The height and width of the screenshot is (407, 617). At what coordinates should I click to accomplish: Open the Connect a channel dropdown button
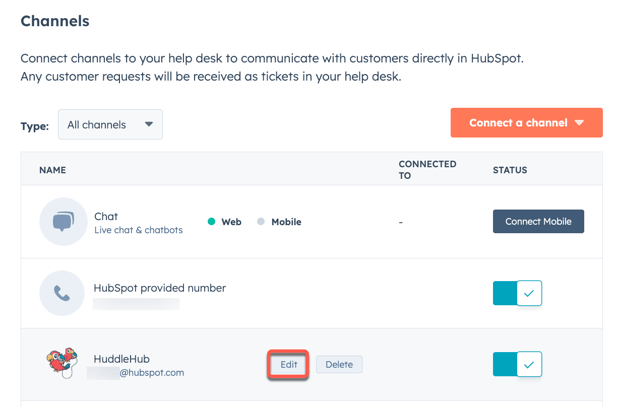[526, 123]
